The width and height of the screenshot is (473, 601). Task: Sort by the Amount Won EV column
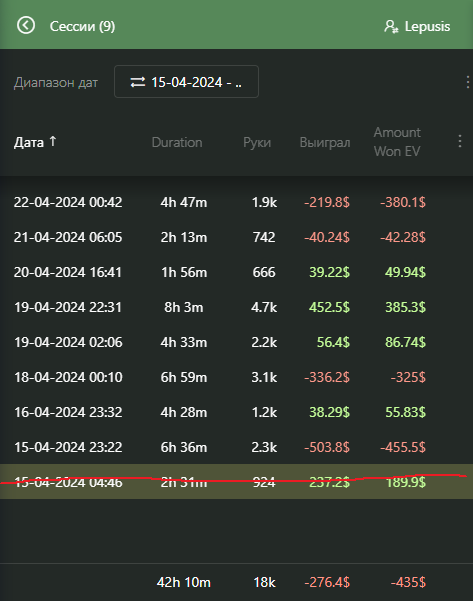tap(397, 142)
